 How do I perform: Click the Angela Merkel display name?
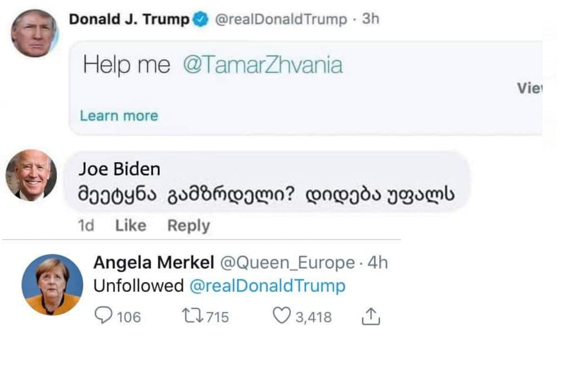(154, 263)
